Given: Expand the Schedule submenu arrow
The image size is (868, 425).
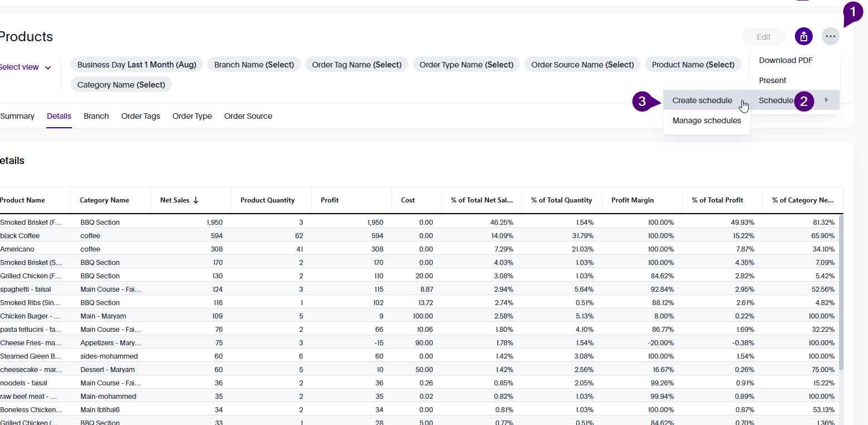Looking at the screenshot, I should click(x=826, y=100).
